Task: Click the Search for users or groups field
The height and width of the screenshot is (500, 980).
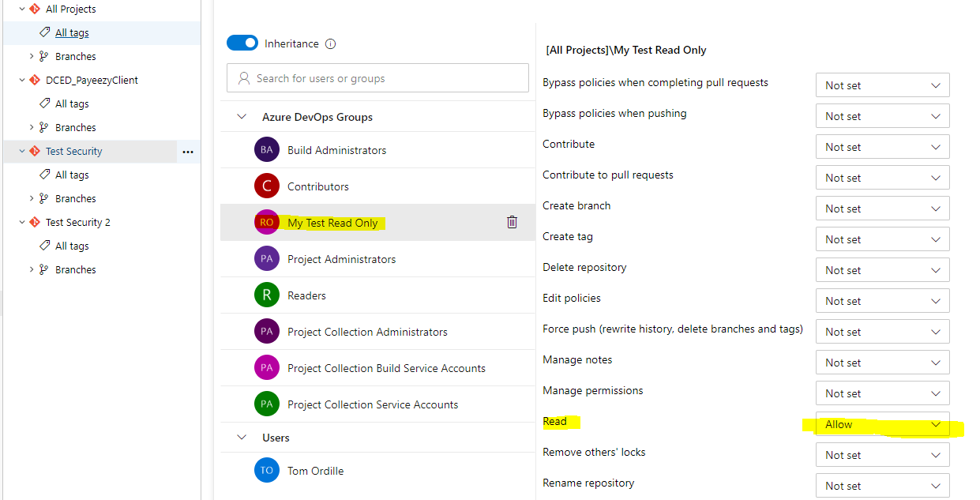Action: tap(377, 78)
